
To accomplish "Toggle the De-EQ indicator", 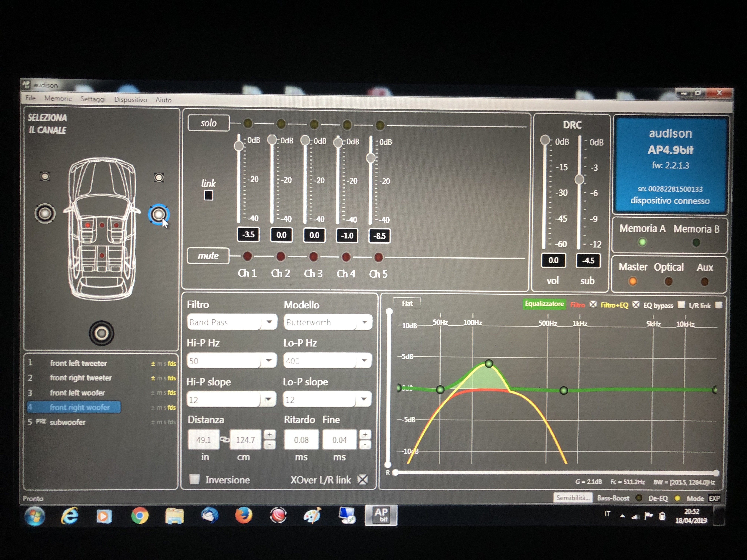I will point(677,498).
